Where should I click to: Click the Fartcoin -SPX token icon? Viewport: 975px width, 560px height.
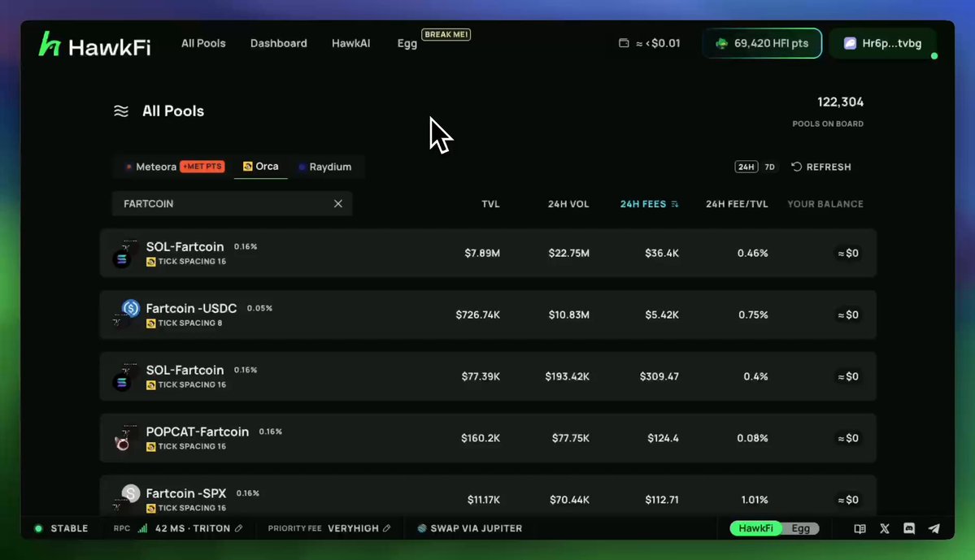[126, 498]
